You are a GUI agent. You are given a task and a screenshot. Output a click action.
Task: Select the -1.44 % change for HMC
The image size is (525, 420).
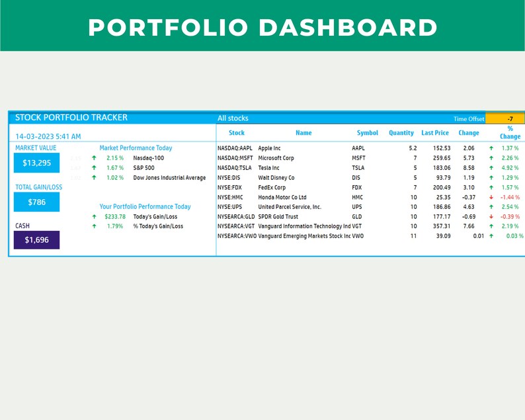[510, 197]
